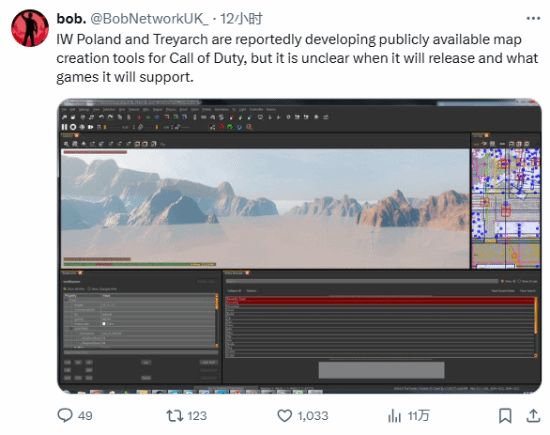The image size is (550, 435).
Task: Bookmark this post
Action: 505,416
